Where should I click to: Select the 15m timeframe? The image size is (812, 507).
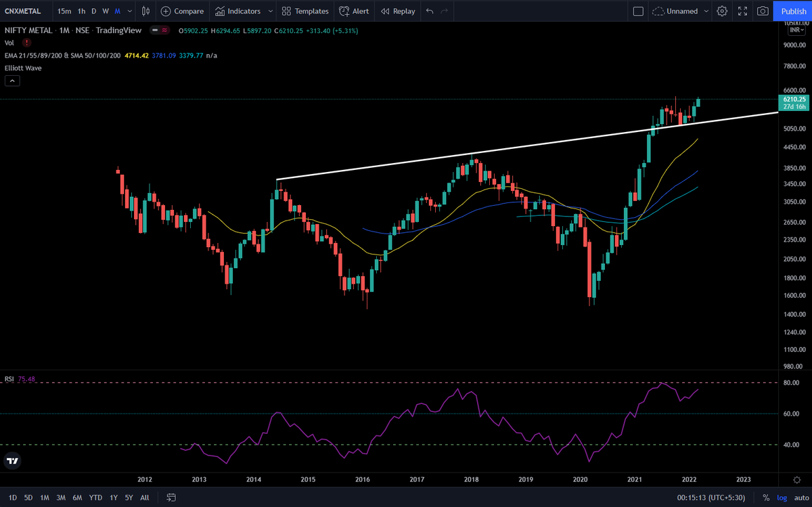64,11
